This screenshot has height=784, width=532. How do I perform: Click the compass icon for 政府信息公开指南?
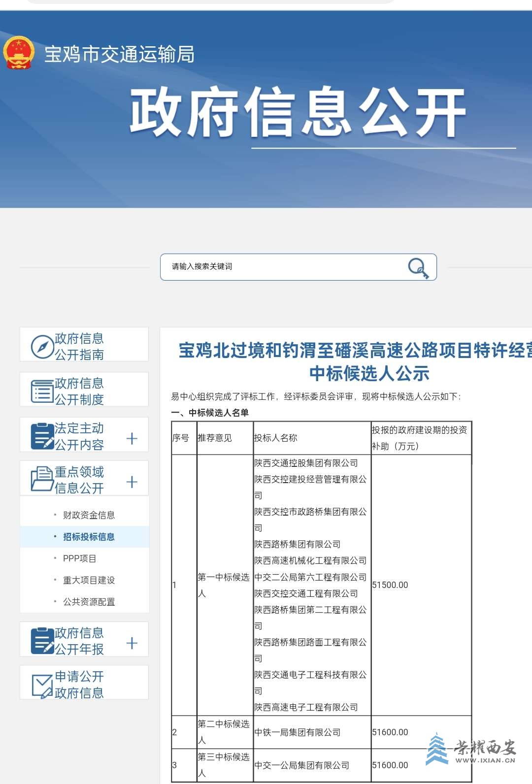pyautogui.click(x=42, y=347)
